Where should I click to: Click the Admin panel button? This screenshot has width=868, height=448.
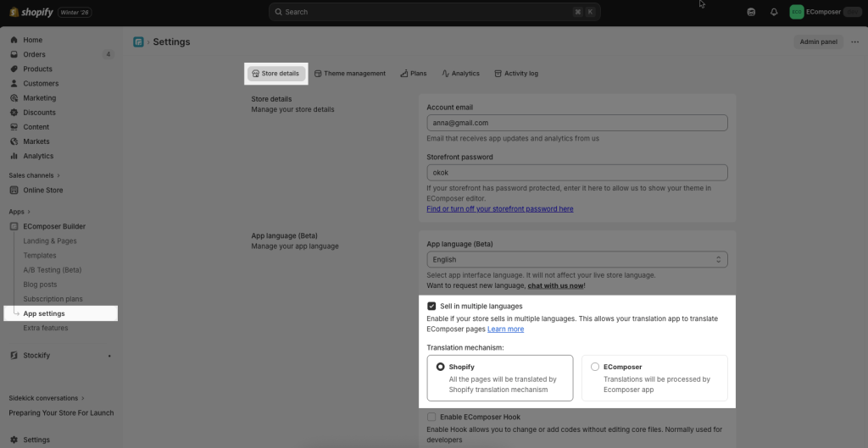point(818,41)
